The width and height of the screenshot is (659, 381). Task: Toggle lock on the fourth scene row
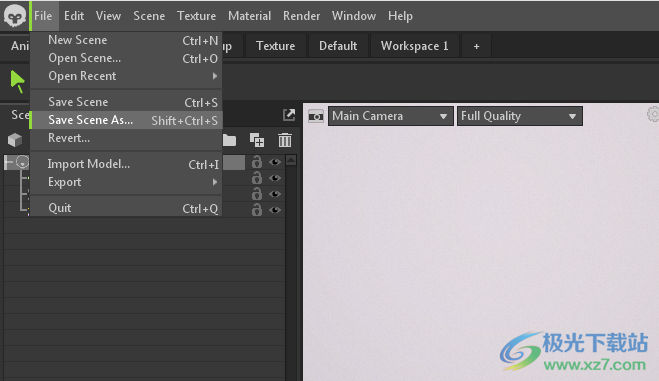point(257,210)
